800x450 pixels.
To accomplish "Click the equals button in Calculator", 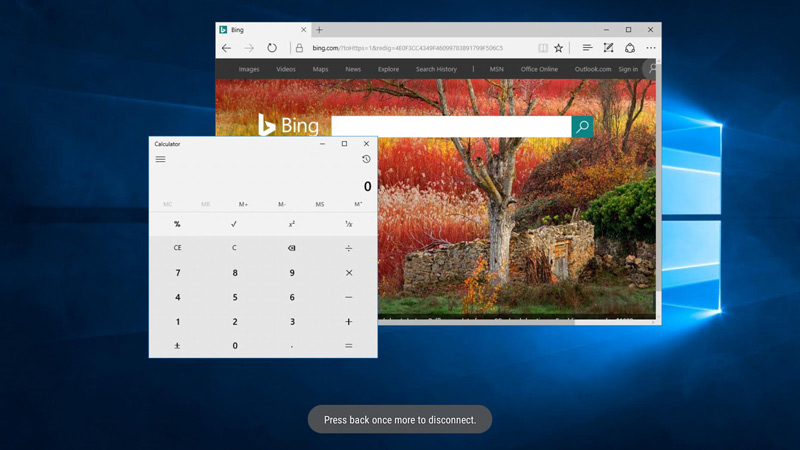I will (x=348, y=346).
